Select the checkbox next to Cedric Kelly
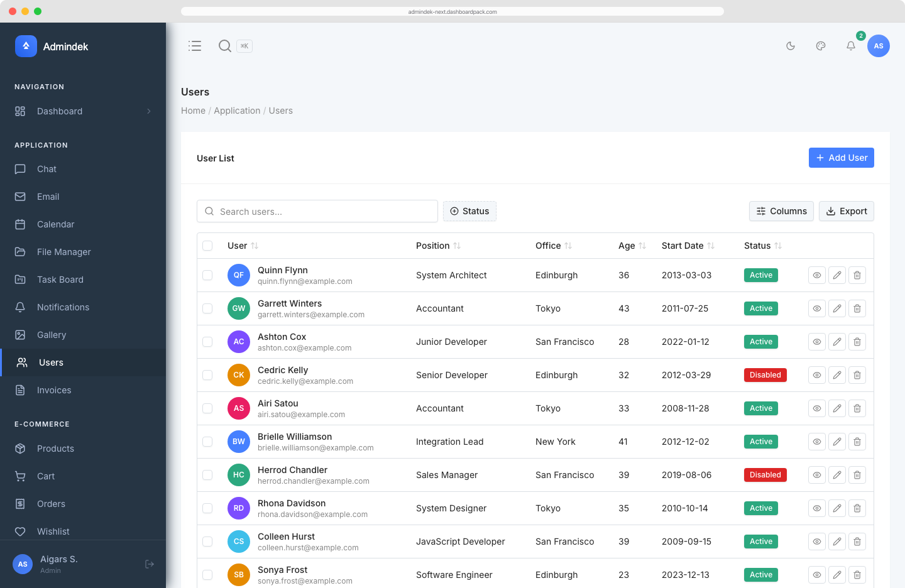 [208, 374]
